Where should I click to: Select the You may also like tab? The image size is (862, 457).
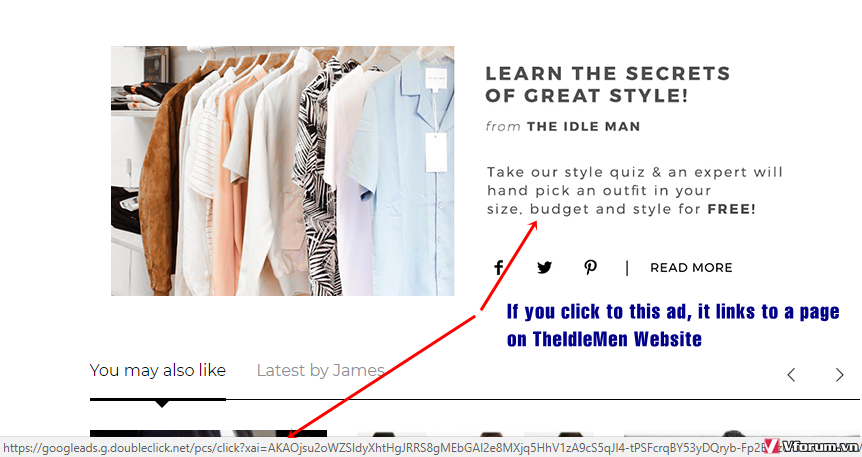tap(158, 371)
